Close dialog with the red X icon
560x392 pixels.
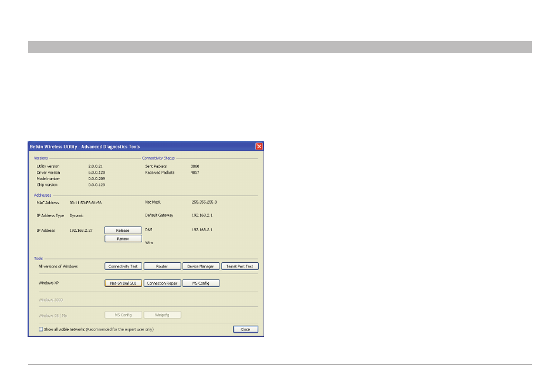click(x=259, y=146)
